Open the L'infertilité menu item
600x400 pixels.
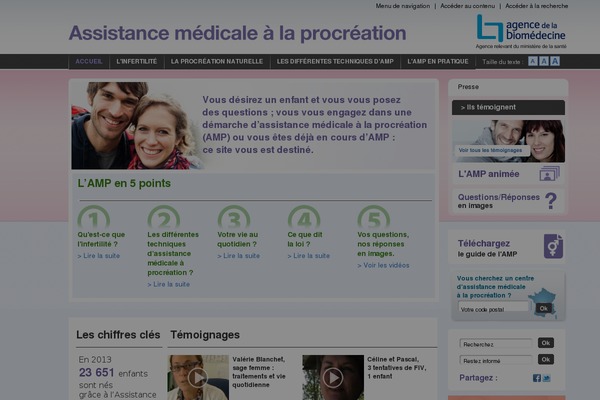click(x=137, y=62)
